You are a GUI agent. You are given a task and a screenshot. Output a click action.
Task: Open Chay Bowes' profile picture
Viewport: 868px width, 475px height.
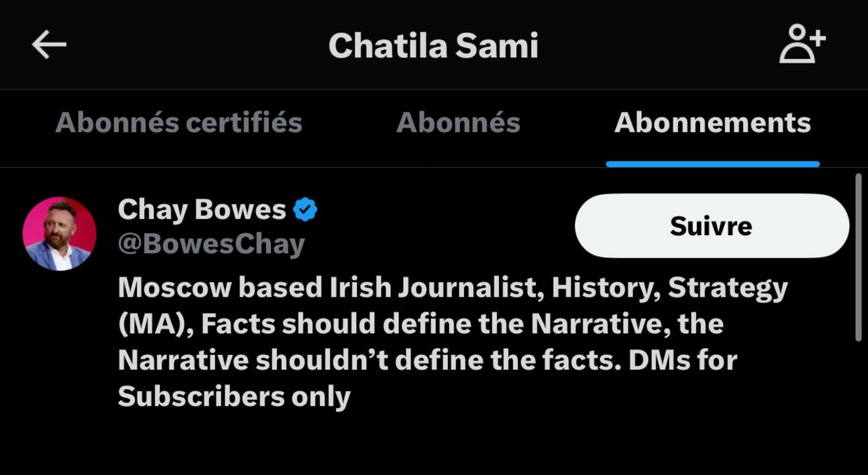pos(59,234)
